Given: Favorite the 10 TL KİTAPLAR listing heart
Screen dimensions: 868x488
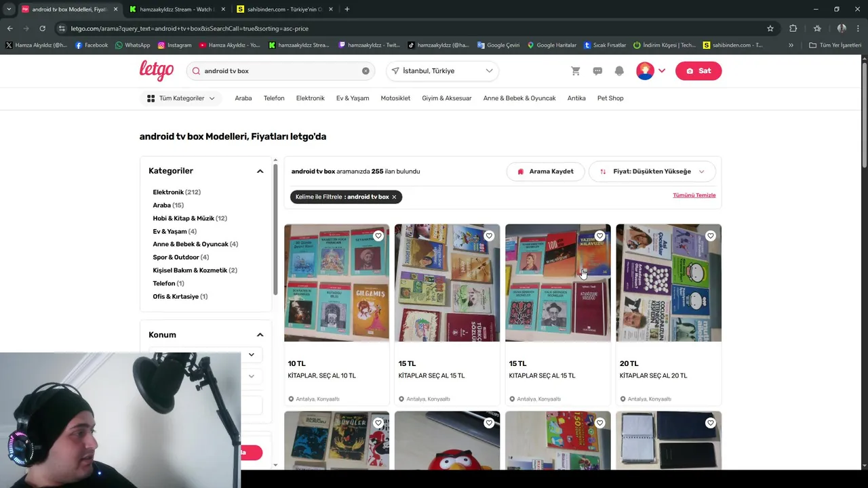Looking at the screenshot, I should [x=378, y=236].
